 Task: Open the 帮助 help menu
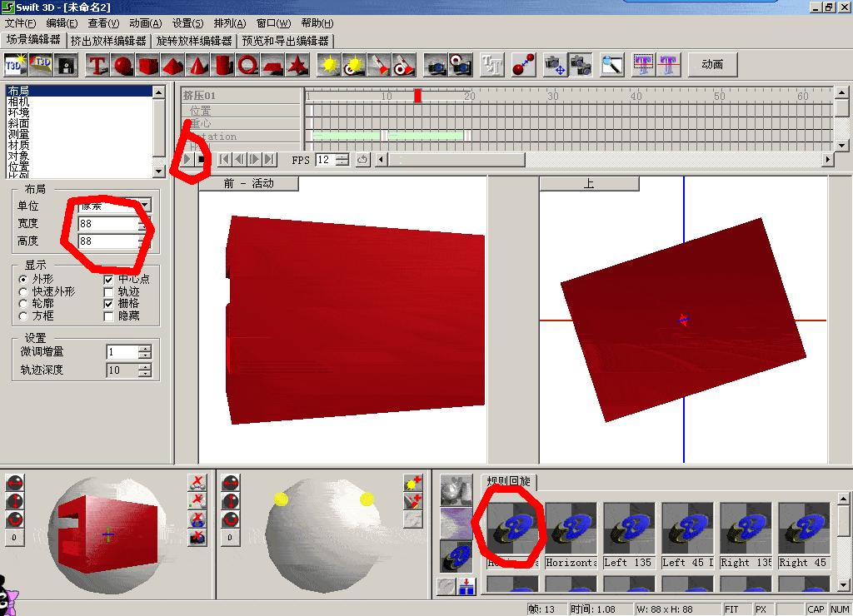point(317,23)
